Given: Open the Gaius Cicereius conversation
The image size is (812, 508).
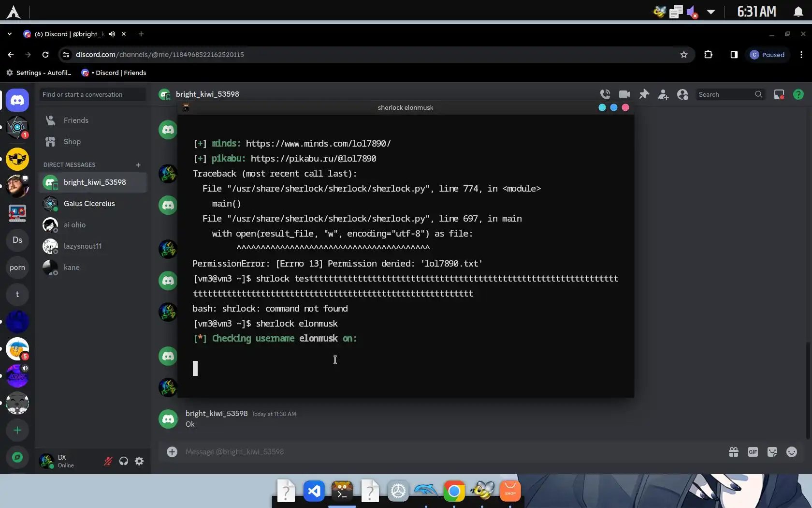Looking at the screenshot, I should click(93, 204).
